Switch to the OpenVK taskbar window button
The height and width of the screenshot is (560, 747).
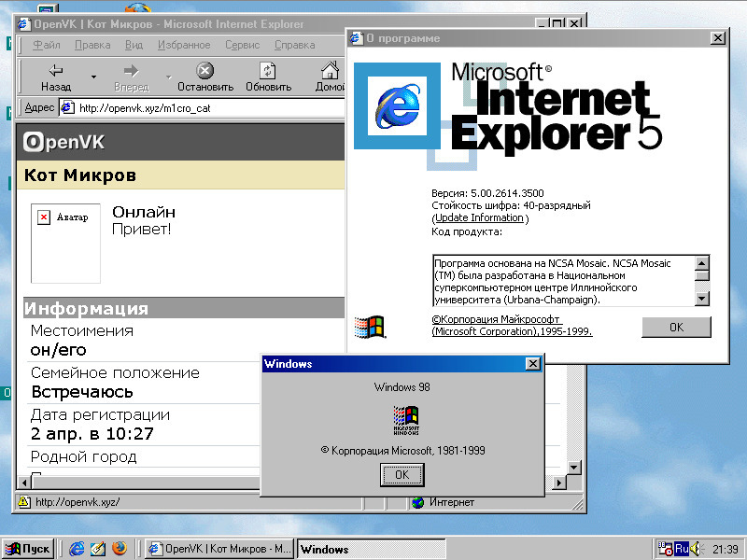click(220, 549)
